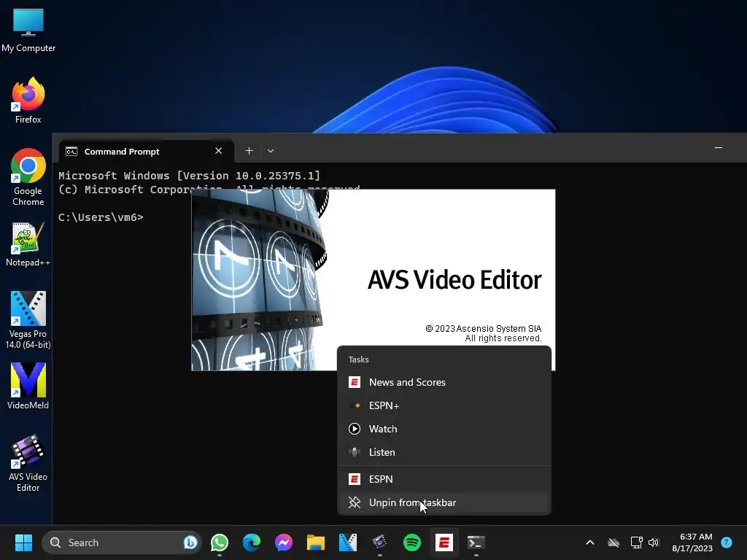
Task: Launch Firefox from the desktop
Action: click(x=28, y=101)
